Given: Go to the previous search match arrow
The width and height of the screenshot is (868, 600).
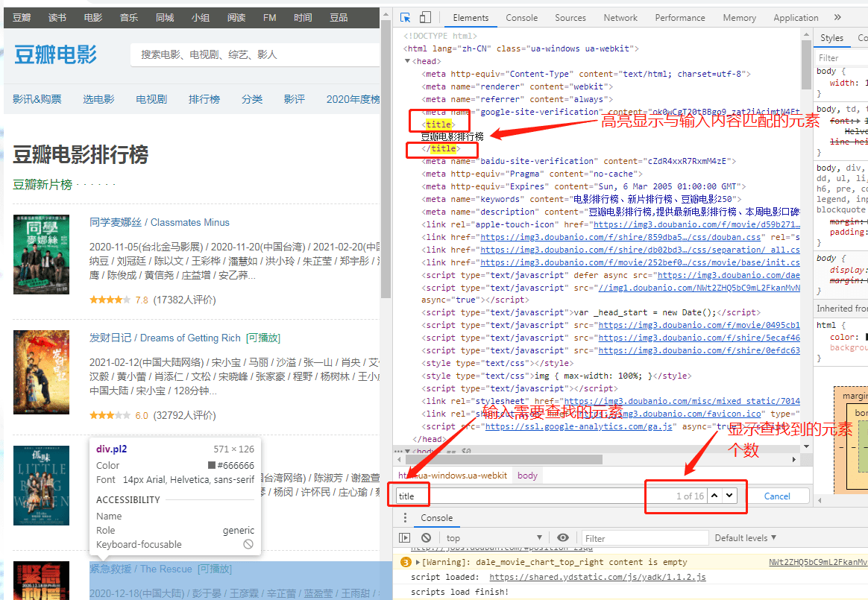Looking at the screenshot, I should coord(714,496).
